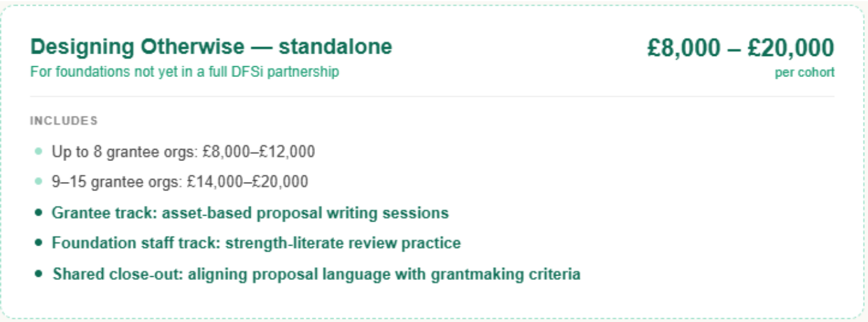Image resolution: width=868 pixels, height=322 pixels.
Task: Select the subtitle about DFSi partnership
Action: pyautogui.click(x=185, y=71)
